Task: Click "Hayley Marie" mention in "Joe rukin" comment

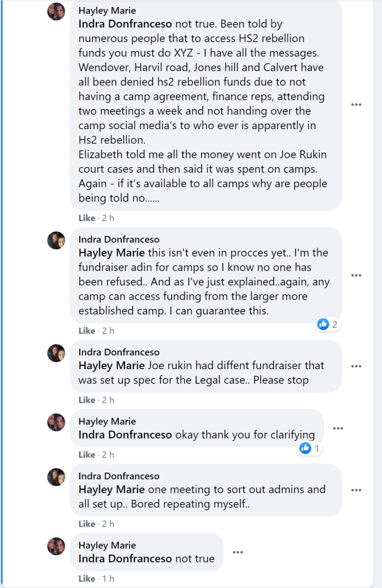Action: 111,365
